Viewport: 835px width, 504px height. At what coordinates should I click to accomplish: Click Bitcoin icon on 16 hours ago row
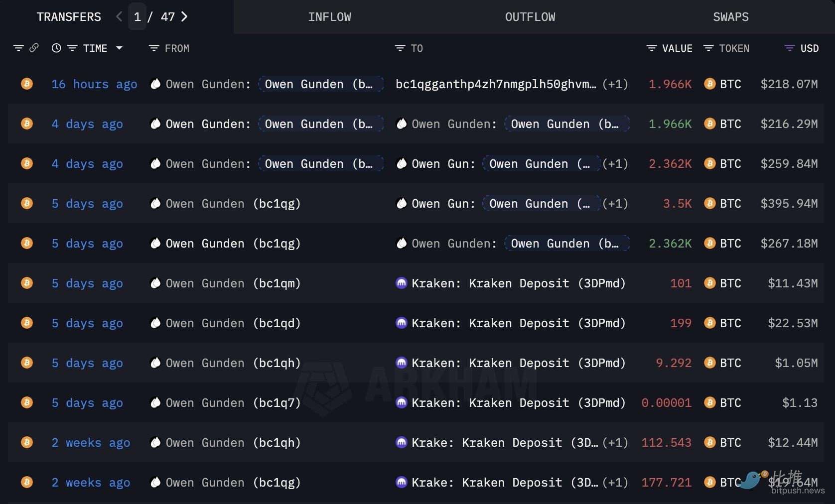coord(27,84)
